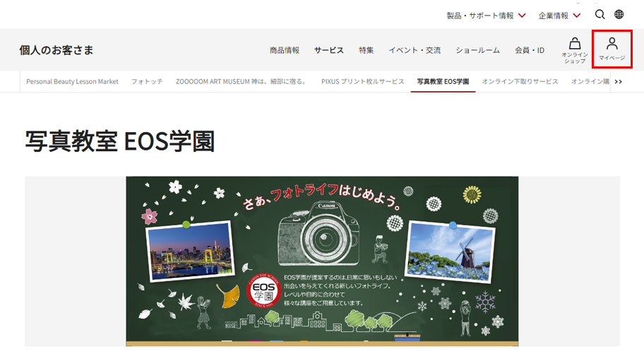Click the 個人のお客さま heading link
Screen dimensions: 644x356
(x=56, y=50)
